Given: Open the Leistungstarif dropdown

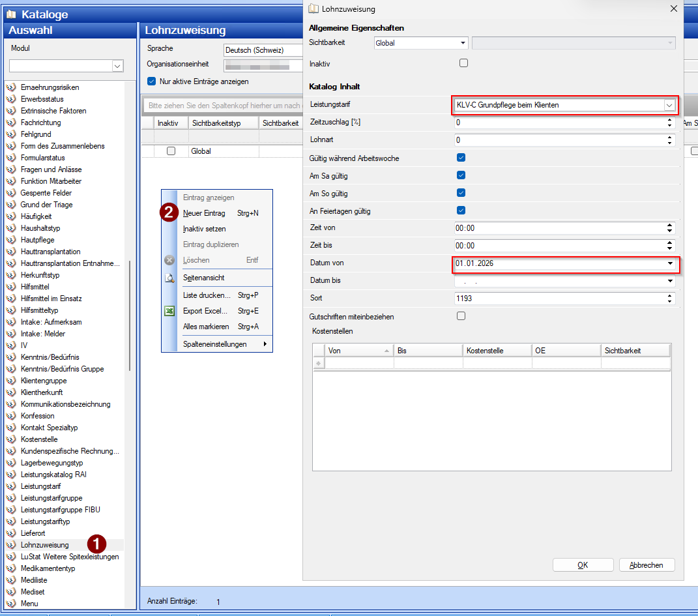Looking at the screenshot, I should pyautogui.click(x=669, y=105).
